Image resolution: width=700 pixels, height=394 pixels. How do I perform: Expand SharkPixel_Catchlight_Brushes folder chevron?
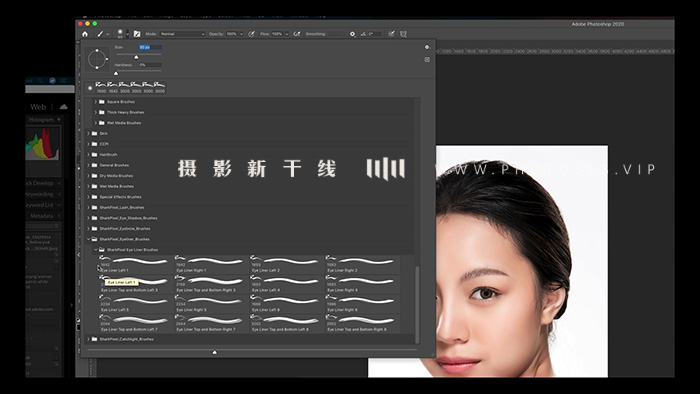click(88, 339)
